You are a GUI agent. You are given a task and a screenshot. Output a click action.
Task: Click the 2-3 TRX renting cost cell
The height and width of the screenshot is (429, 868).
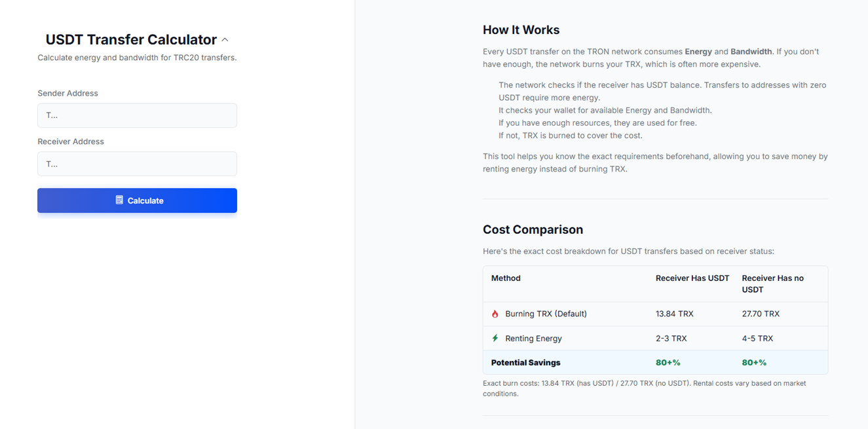[x=671, y=339]
